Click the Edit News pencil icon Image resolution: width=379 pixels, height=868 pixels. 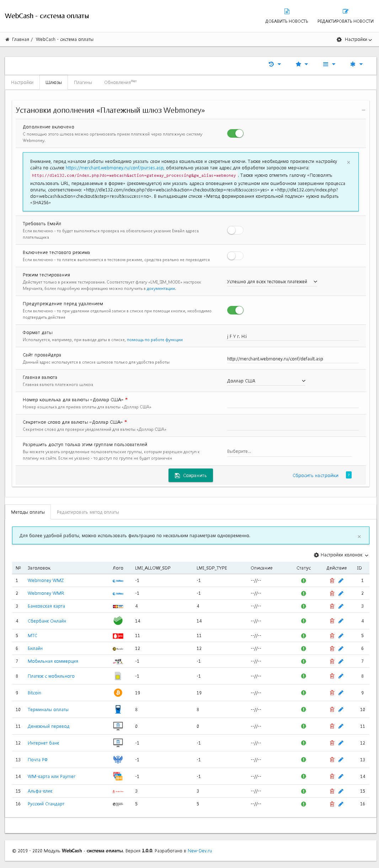pos(345,11)
